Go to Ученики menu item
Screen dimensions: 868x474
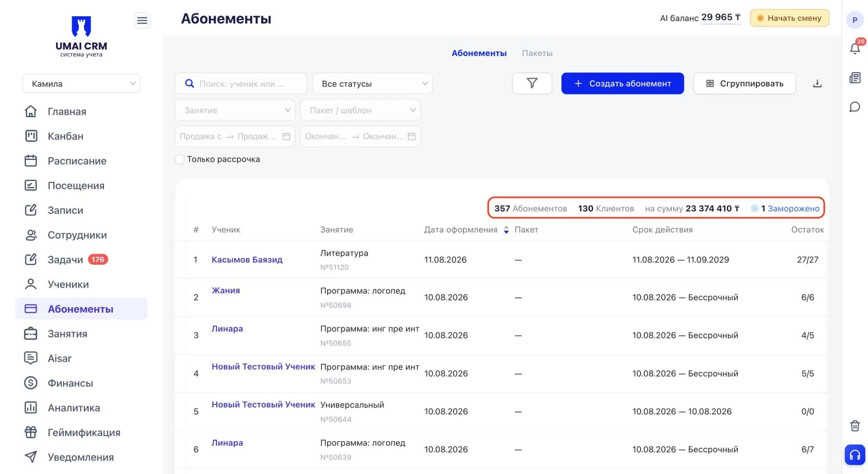pos(68,284)
